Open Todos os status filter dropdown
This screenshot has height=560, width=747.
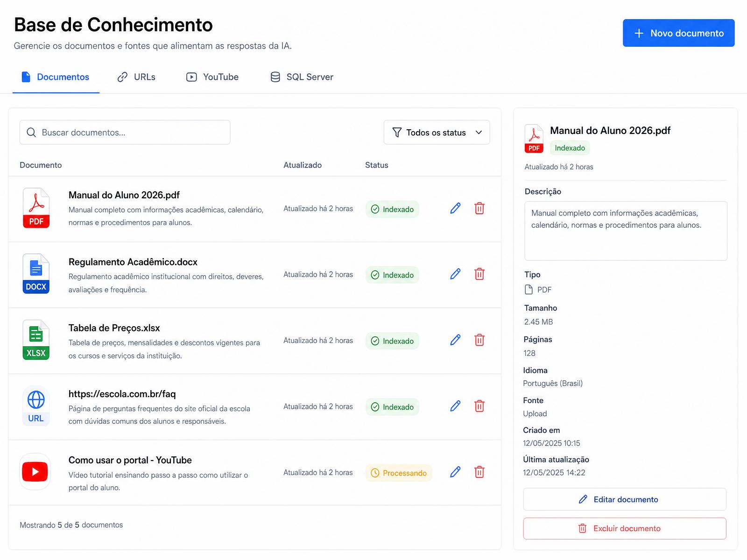coord(437,133)
